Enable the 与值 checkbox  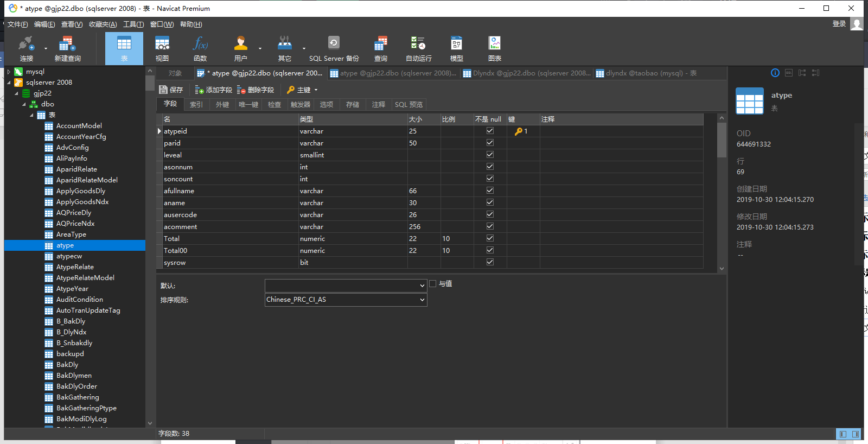click(433, 283)
